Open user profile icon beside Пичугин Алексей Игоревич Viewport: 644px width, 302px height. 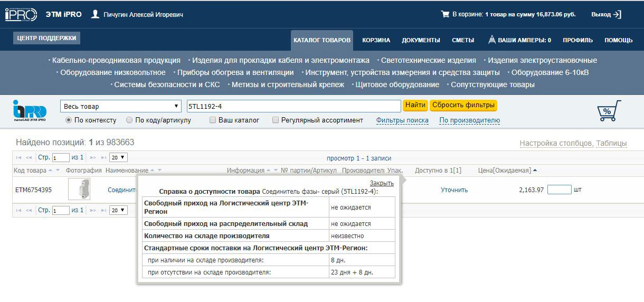click(95, 14)
